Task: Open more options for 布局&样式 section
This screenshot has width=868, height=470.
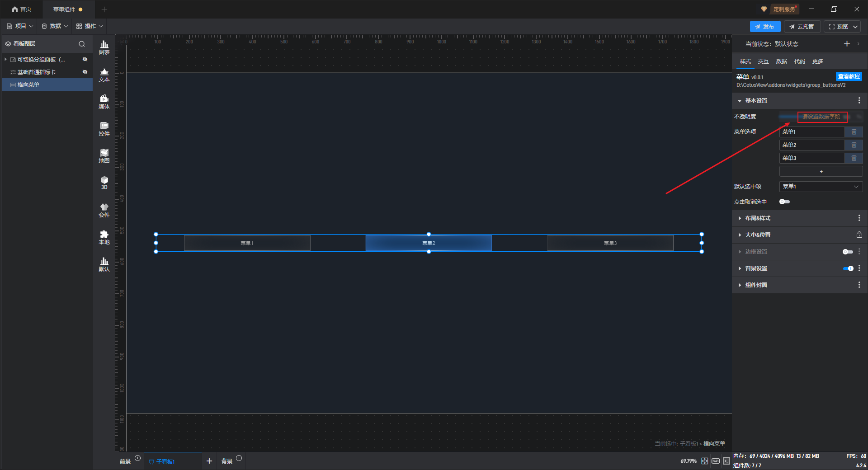Action: (x=859, y=218)
